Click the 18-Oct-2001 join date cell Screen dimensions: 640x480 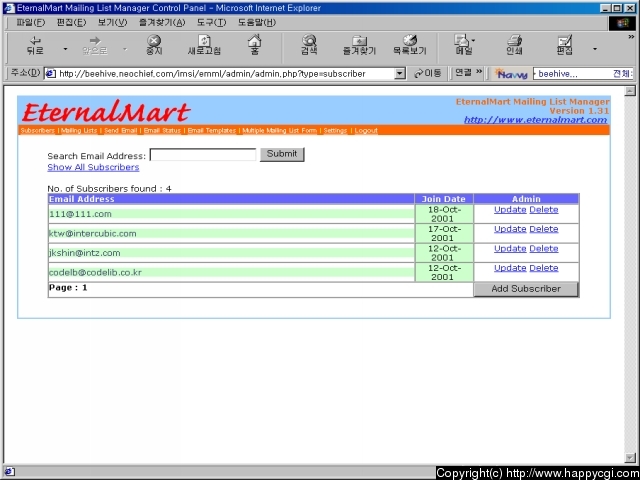point(444,214)
